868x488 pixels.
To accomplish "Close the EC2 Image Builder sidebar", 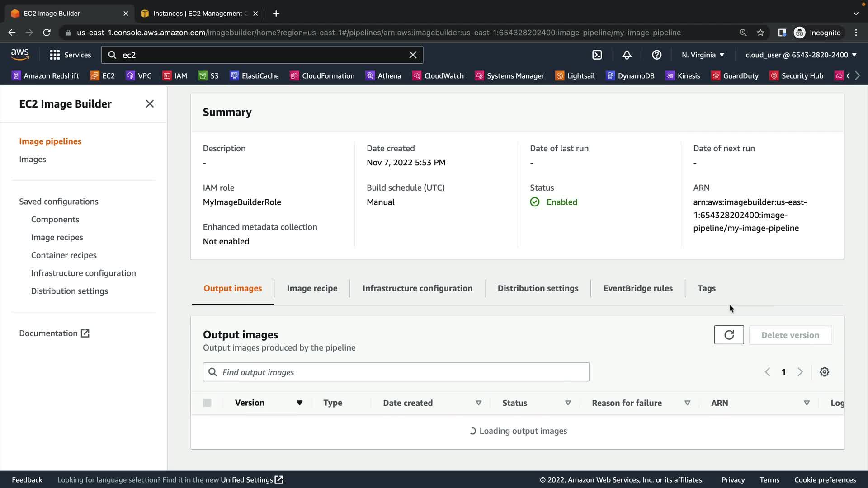I will 150,104.
